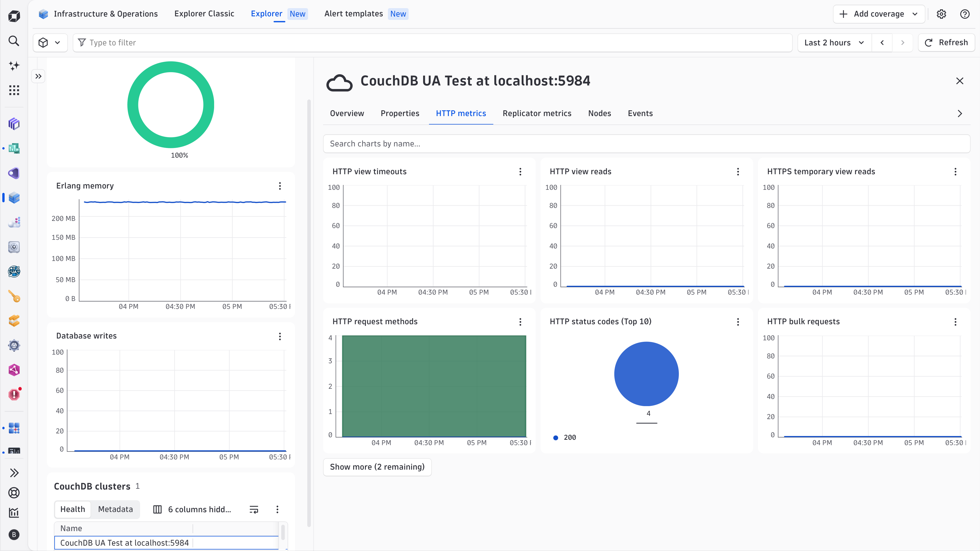
Task: Toggle the 200 status code legend item
Action: [565, 437]
